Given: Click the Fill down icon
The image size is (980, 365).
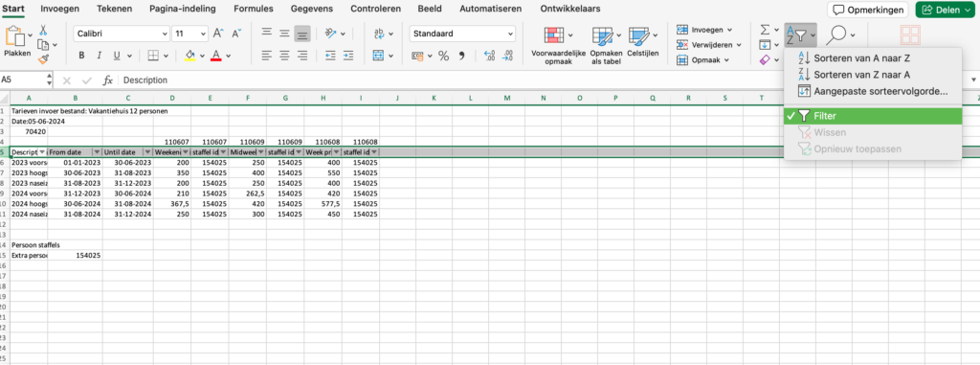Looking at the screenshot, I should [x=765, y=44].
